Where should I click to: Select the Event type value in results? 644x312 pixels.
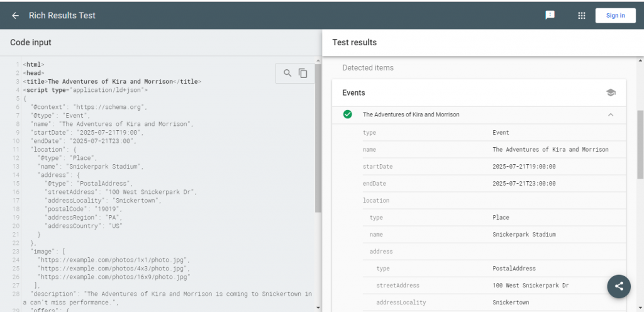click(x=501, y=133)
